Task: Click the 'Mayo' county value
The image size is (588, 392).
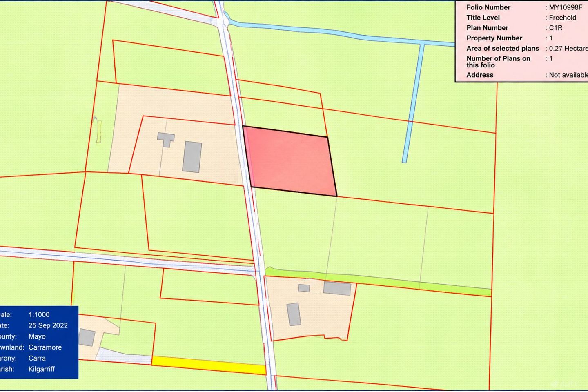Action: [37, 336]
